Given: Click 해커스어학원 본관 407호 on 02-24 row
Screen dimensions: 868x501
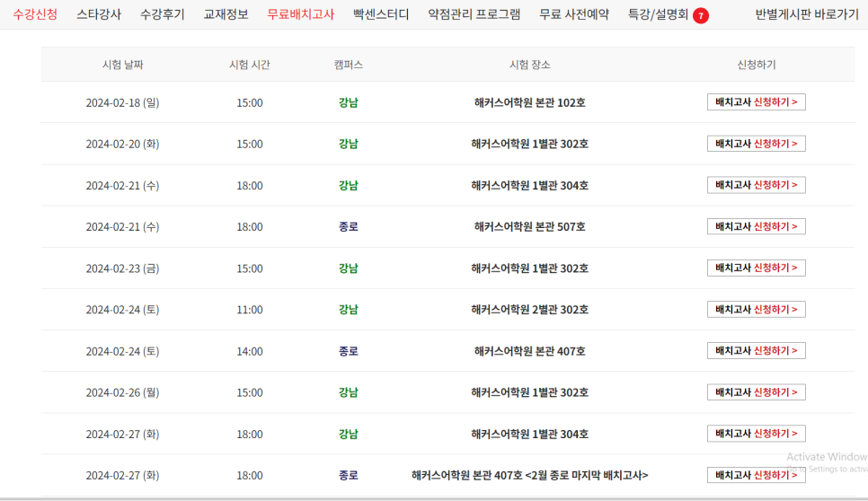Looking at the screenshot, I should tap(530, 351).
